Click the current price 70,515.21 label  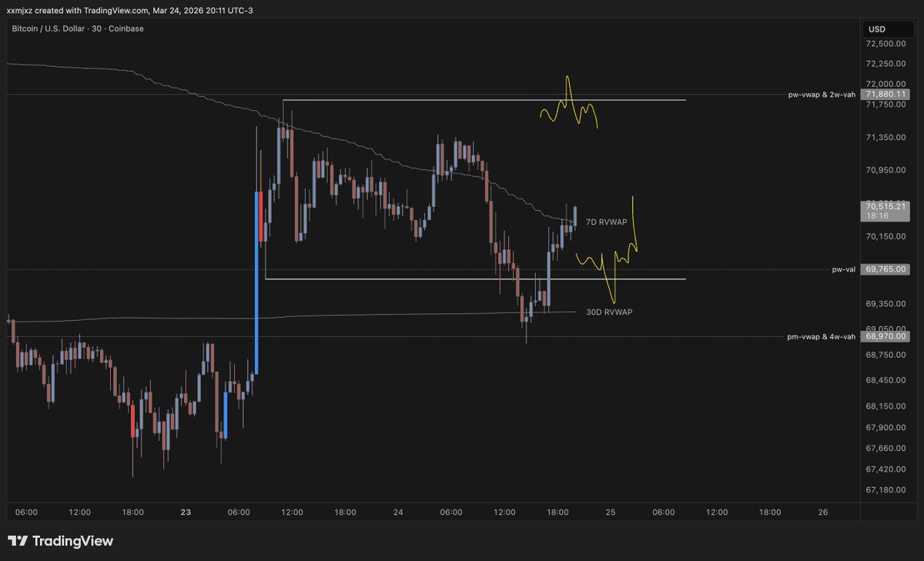(x=885, y=206)
